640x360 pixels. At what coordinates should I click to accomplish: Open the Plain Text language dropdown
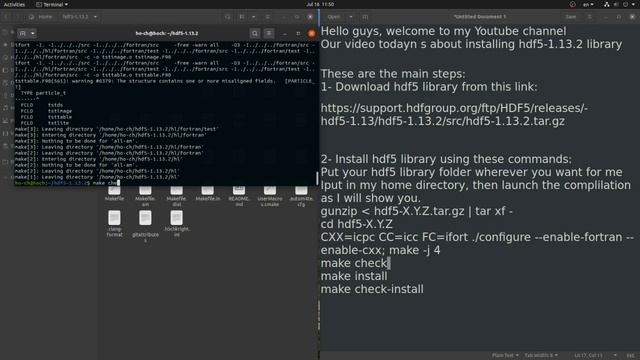pos(505,356)
